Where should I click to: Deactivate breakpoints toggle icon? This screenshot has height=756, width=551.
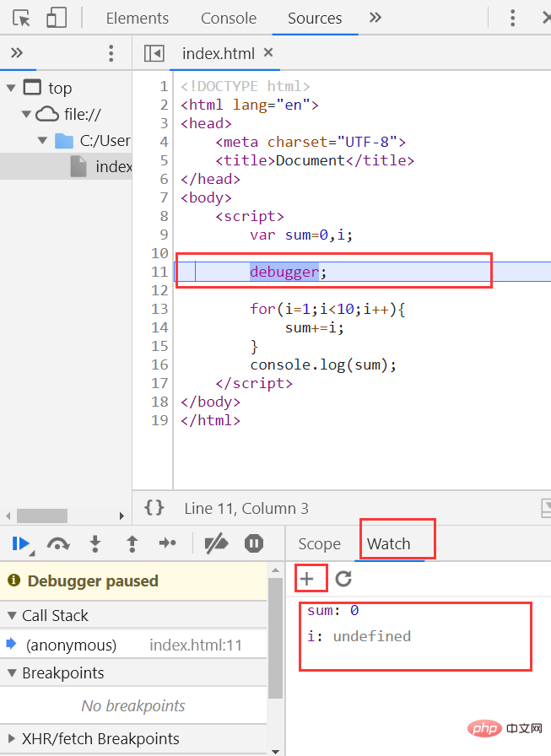[x=216, y=544]
